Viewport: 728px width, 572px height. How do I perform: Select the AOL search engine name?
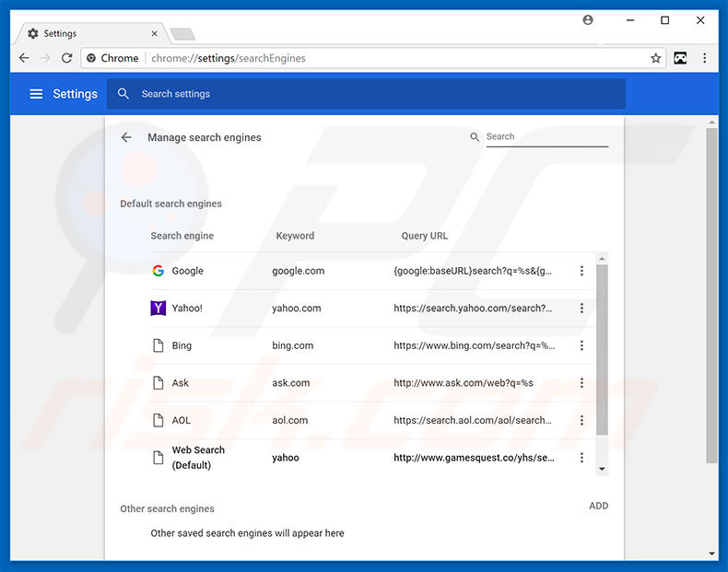pyautogui.click(x=181, y=420)
